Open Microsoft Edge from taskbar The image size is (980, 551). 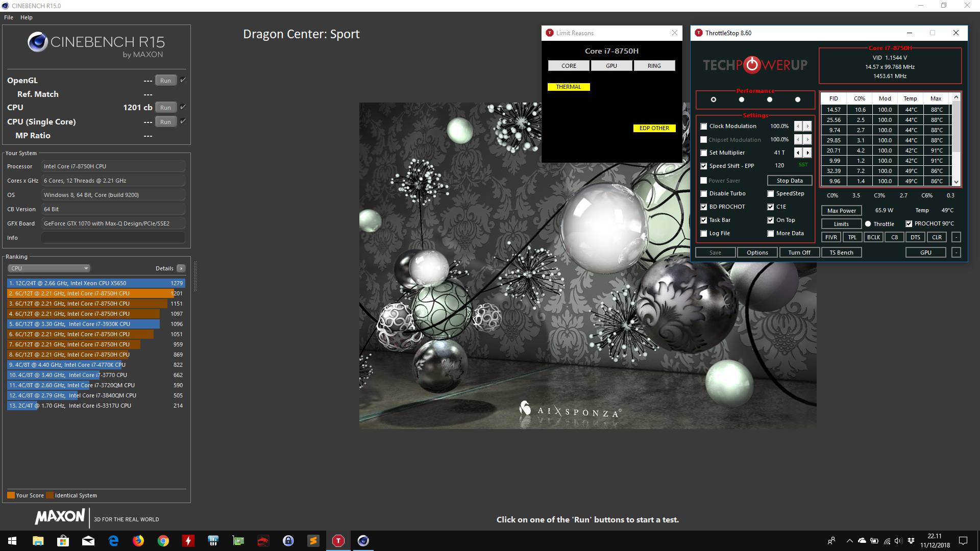tap(113, 541)
